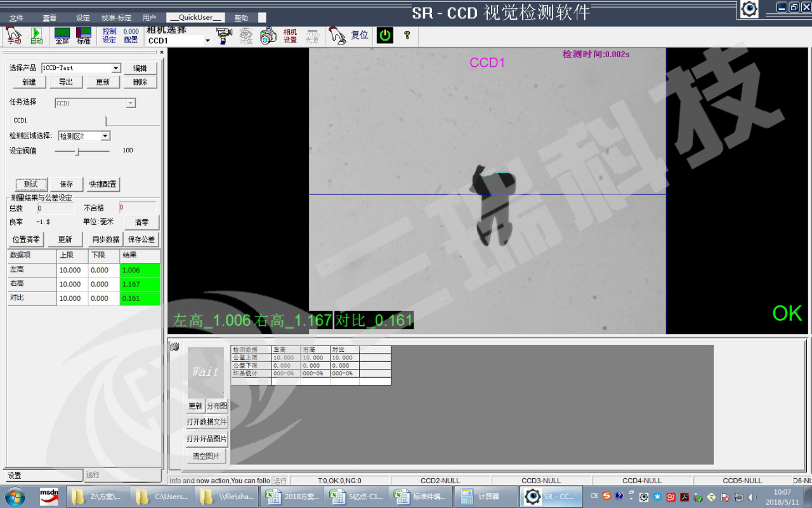812x508 pixels.
Task: Click the 不合格 fail count field
Action: [x=137, y=208]
